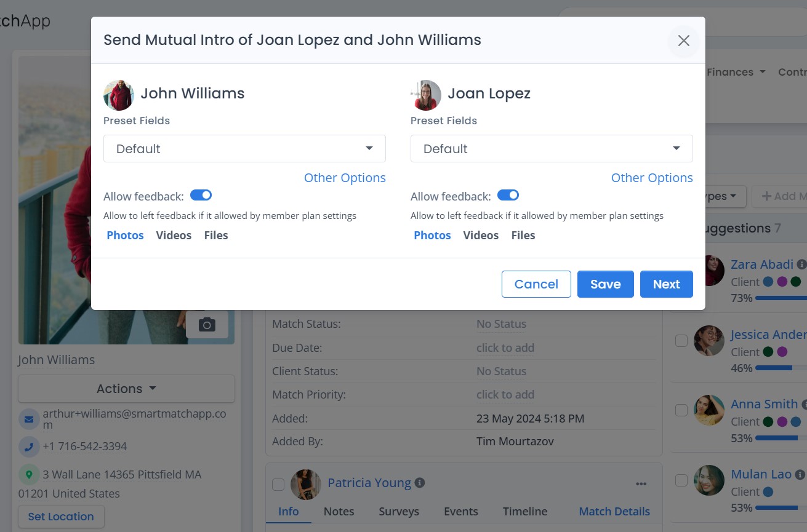This screenshot has width=807, height=532.
Task: Open Other Options link for John Williams
Action: coord(345,178)
